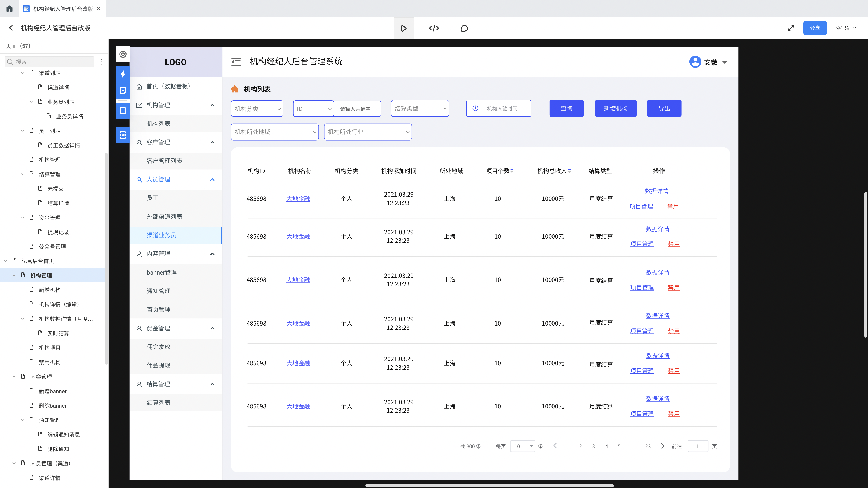The image size is (868, 488).
Task: Sort by 项目个数 column arrows
Action: [x=512, y=171]
